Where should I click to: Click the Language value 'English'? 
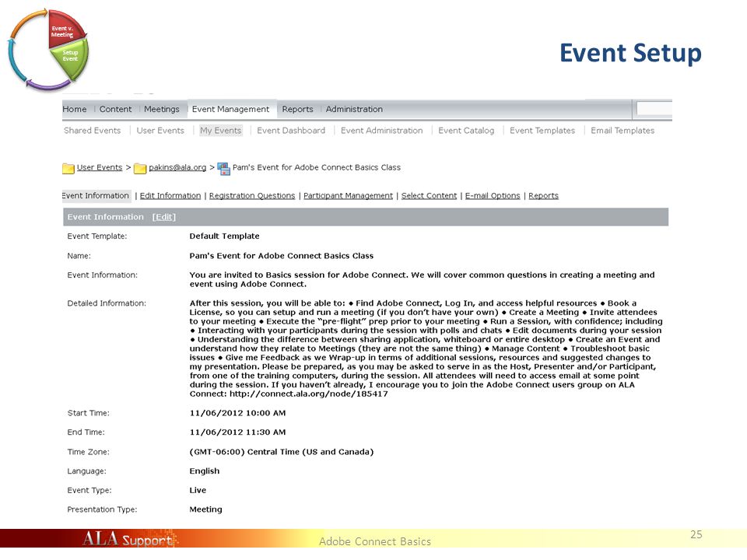[205, 471]
